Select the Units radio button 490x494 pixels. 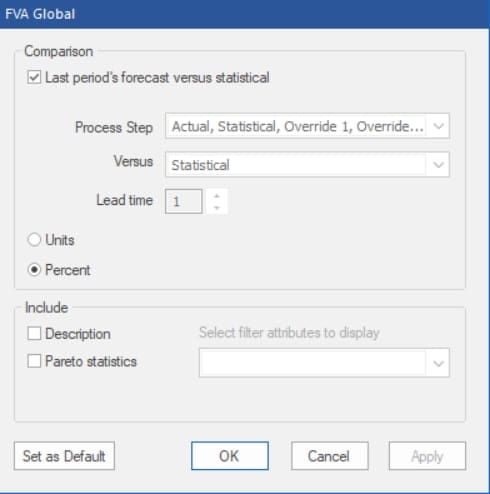[x=34, y=240]
